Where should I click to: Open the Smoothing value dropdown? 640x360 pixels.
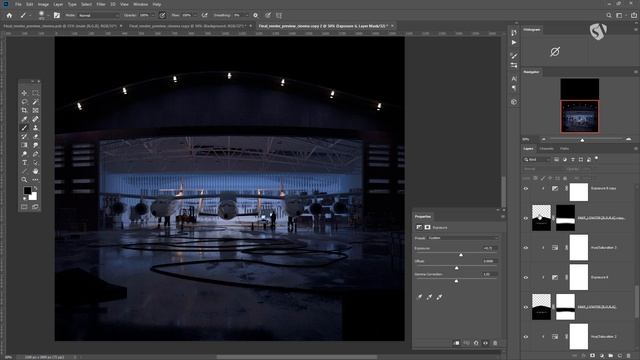pos(246,16)
